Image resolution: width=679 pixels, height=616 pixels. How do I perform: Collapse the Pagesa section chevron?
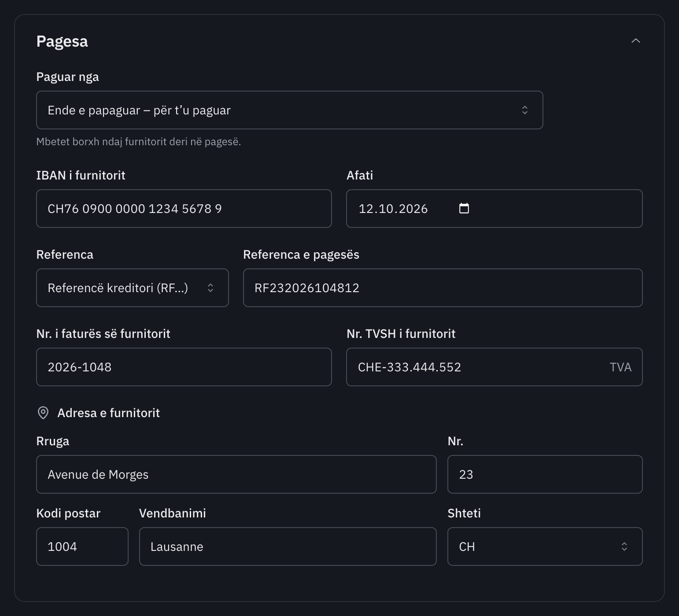[635, 41]
